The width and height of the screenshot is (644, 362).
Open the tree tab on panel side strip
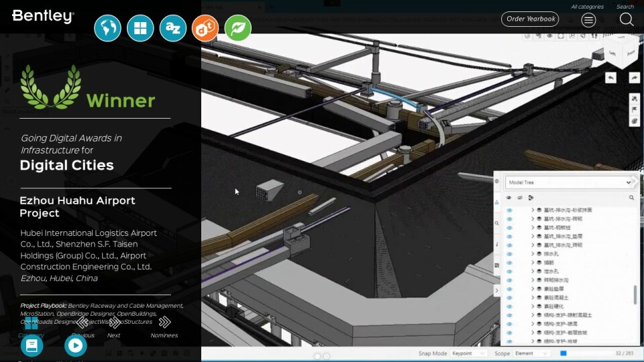497,202
